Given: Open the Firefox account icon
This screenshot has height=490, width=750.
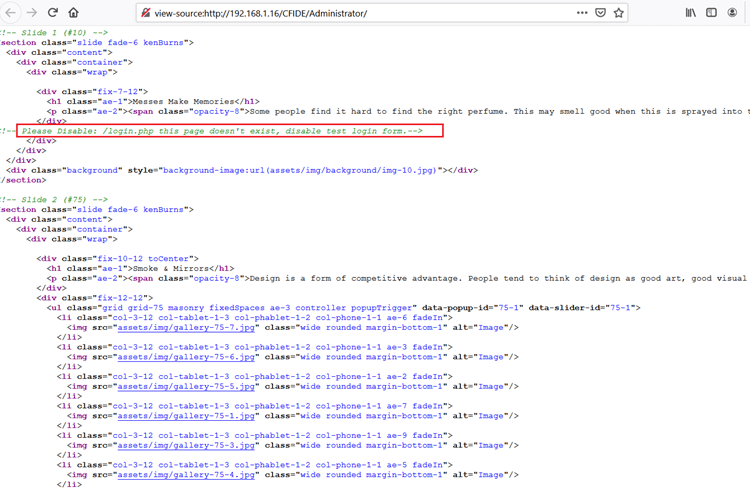Looking at the screenshot, I should pos(733,13).
